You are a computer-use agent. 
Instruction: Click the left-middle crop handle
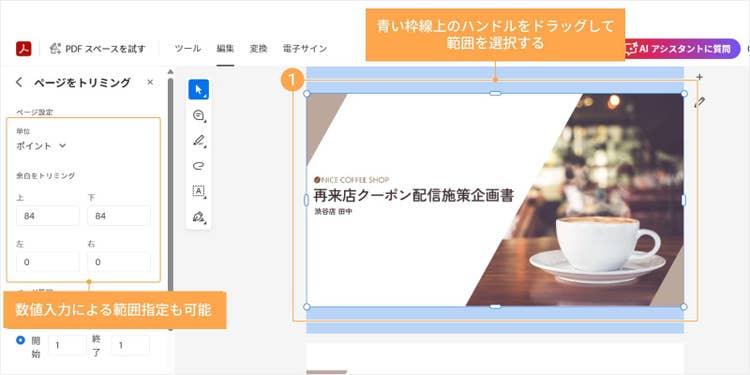coord(307,200)
